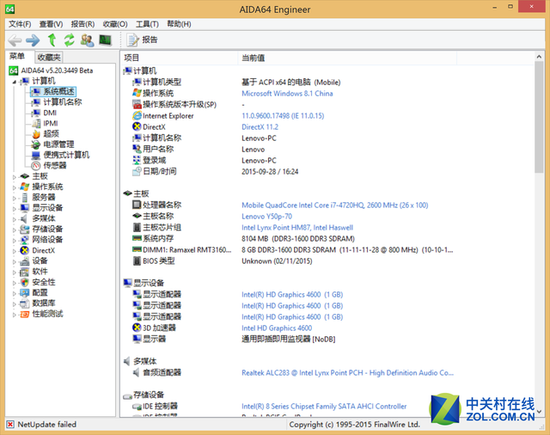550x435 pixels.
Task: Switch to the 菜单 tab
Action: [18, 56]
